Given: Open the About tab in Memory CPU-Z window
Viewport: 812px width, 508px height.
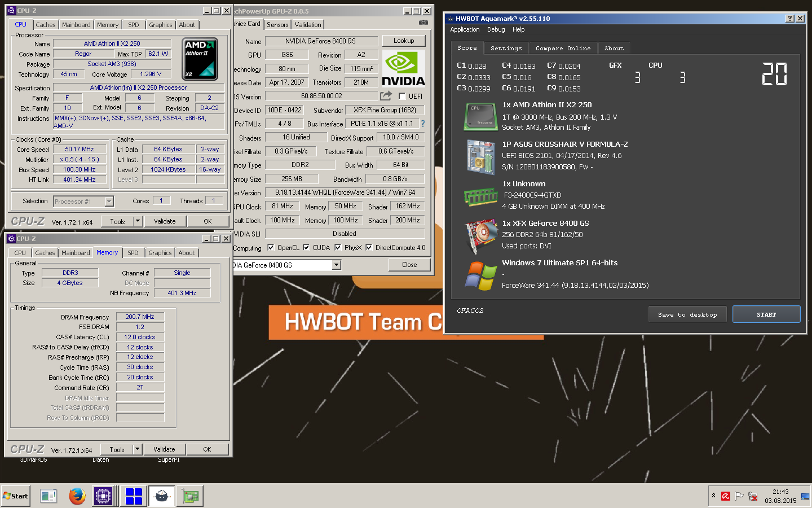Looking at the screenshot, I should pyautogui.click(x=187, y=253).
